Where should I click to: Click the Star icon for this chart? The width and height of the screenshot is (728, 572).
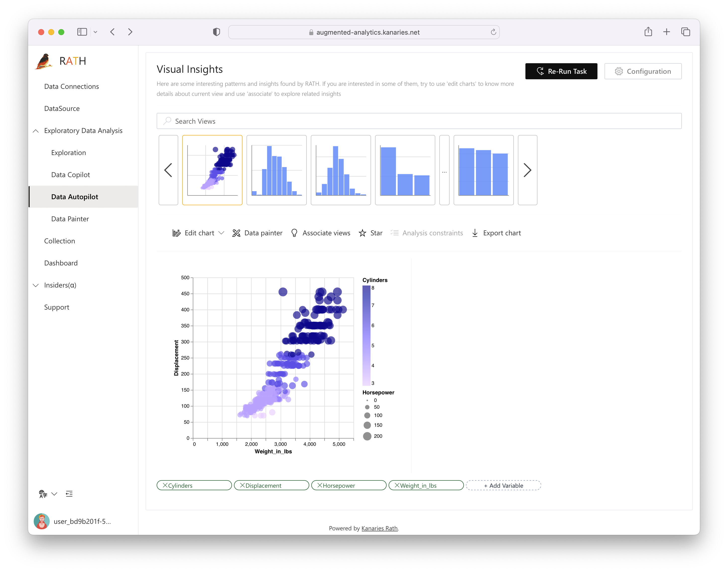coord(362,233)
